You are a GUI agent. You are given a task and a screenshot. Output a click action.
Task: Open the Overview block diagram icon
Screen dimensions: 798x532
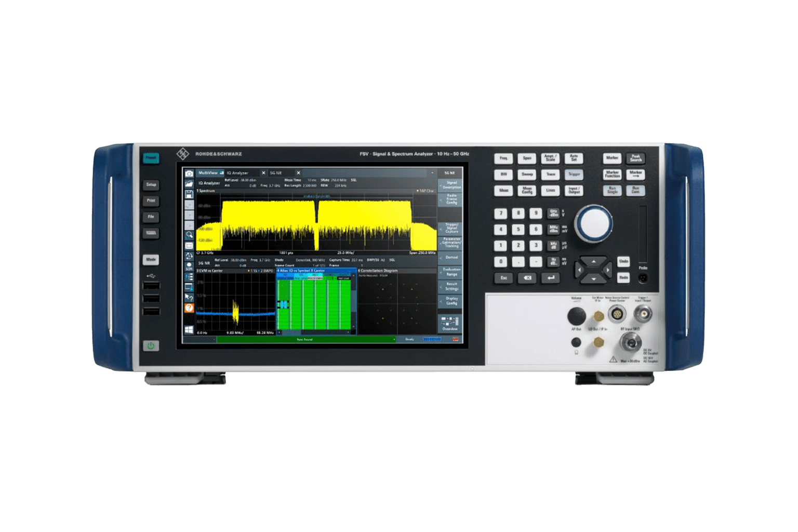[450, 323]
